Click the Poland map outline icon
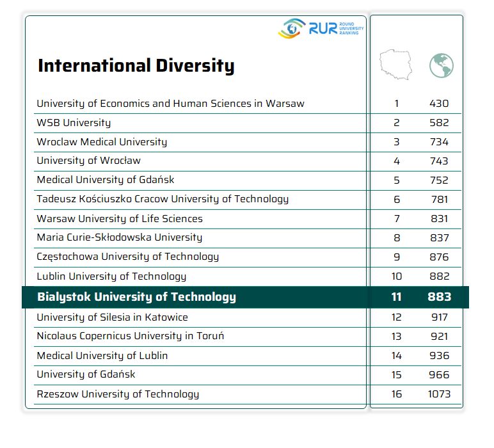This screenshot has height=448, width=494. (395, 65)
